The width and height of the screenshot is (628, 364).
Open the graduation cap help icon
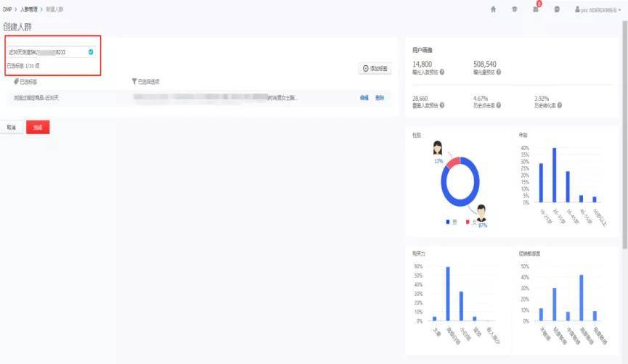pyautogui.click(x=515, y=9)
